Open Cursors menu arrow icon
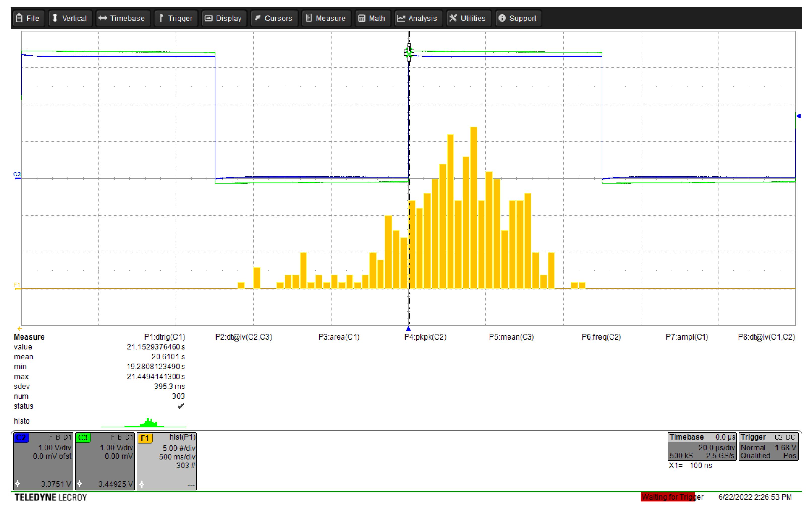The width and height of the screenshot is (812, 509). click(257, 18)
